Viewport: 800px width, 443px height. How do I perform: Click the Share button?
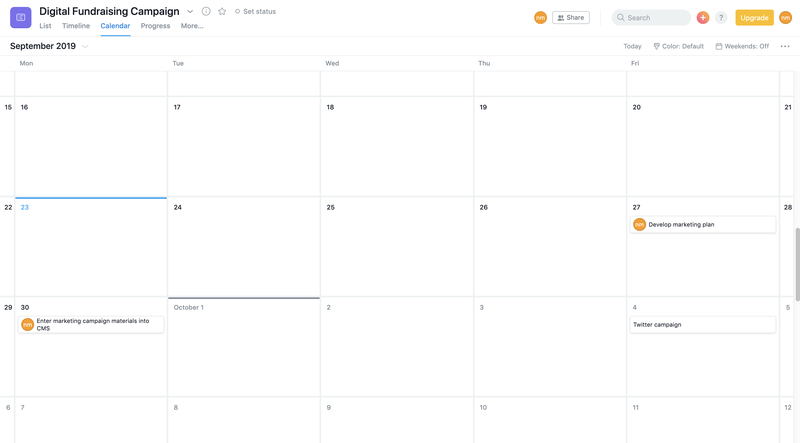click(571, 17)
